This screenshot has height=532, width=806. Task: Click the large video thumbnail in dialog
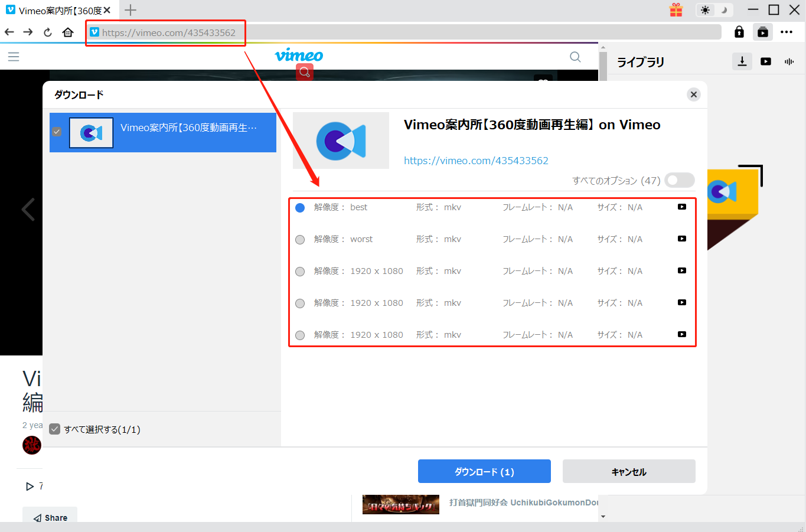coord(341,141)
